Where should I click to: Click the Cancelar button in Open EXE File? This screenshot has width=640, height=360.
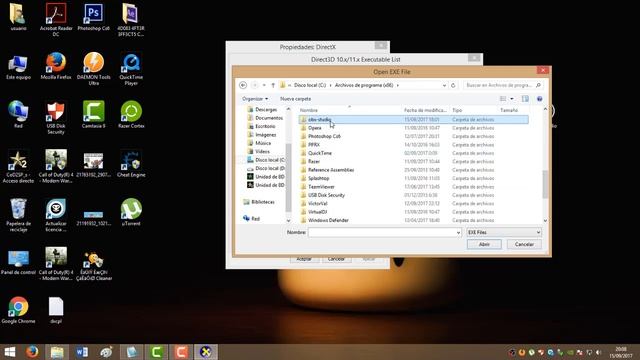(x=524, y=244)
